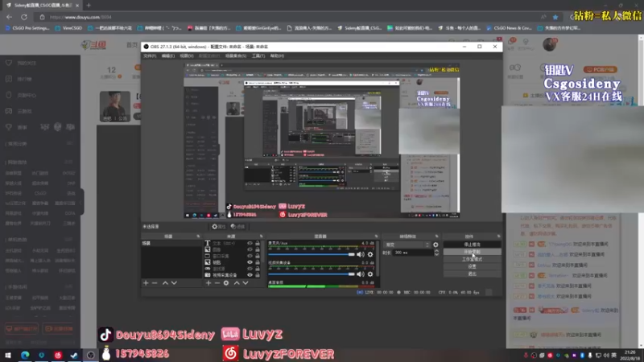Pop out the Audio Mixer (混音器) dock panel

coord(376,237)
